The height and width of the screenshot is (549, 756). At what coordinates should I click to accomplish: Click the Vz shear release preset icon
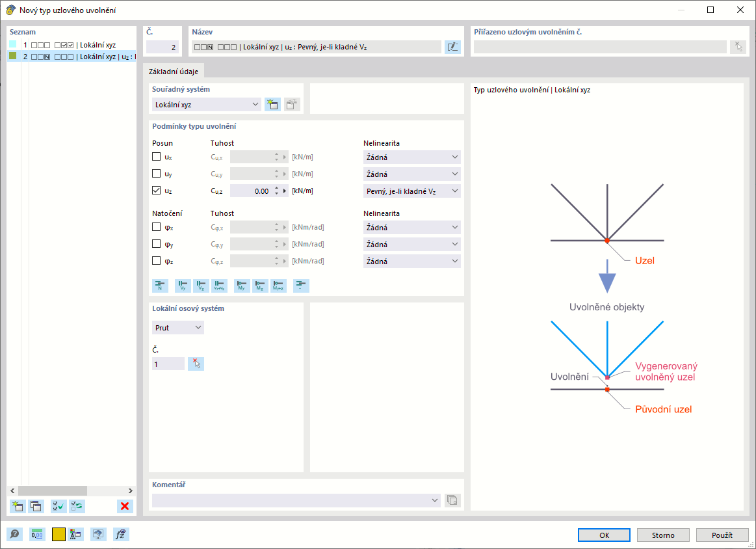coord(201,286)
